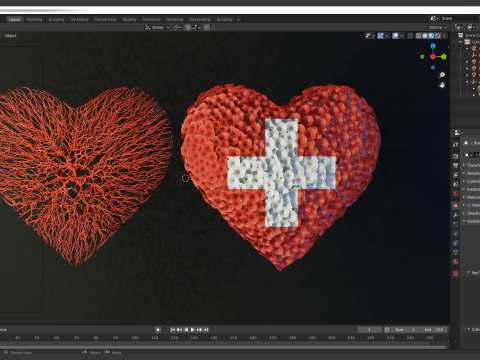480x360 pixels.
Task: Open the Material properties tab
Action: 456,262
